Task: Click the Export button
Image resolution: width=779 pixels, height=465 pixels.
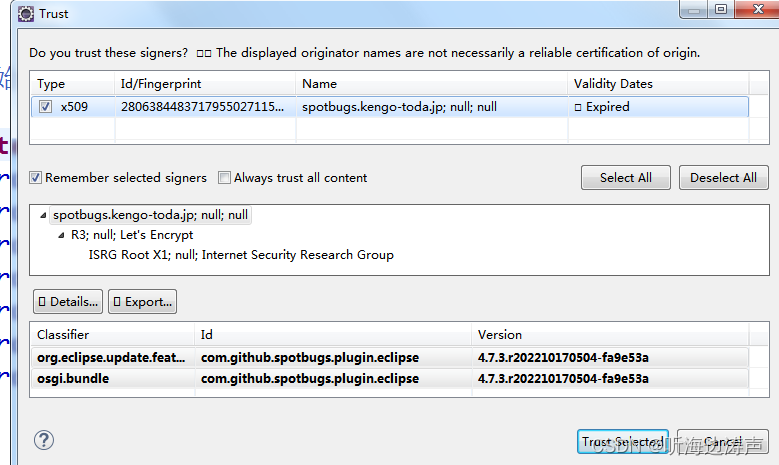Action: point(143,302)
